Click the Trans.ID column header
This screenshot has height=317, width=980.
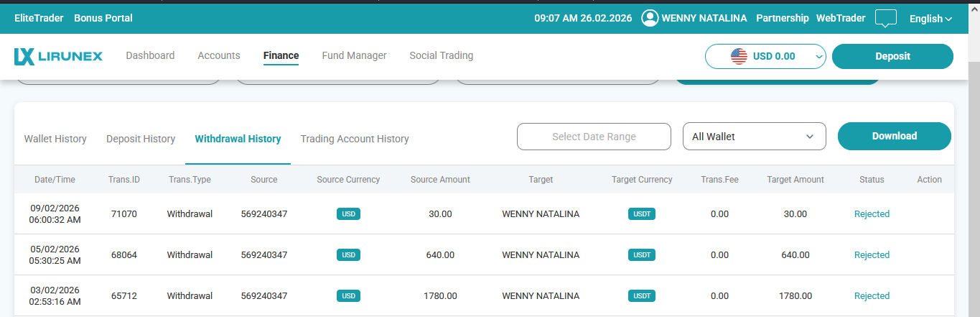pyautogui.click(x=124, y=180)
